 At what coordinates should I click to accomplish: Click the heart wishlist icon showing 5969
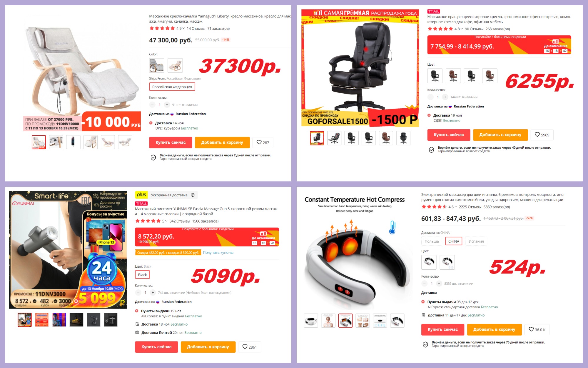point(537,135)
